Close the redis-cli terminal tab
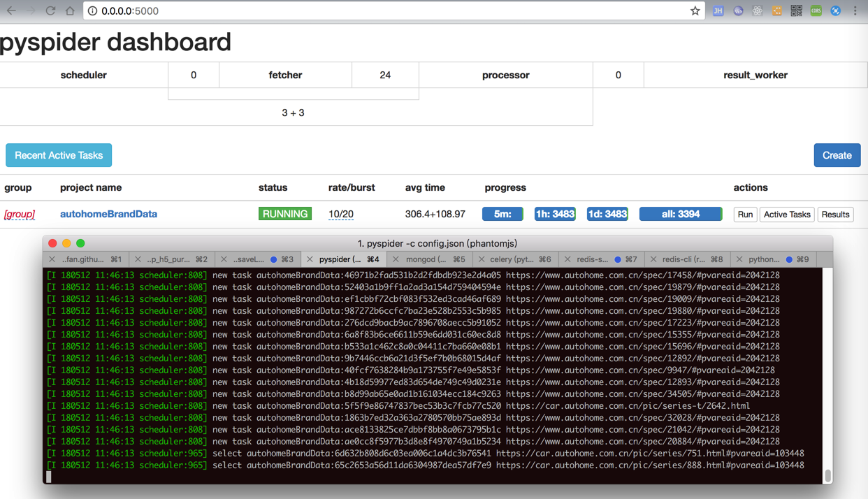Viewport: 868px width, 499px height. (x=653, y=259)
